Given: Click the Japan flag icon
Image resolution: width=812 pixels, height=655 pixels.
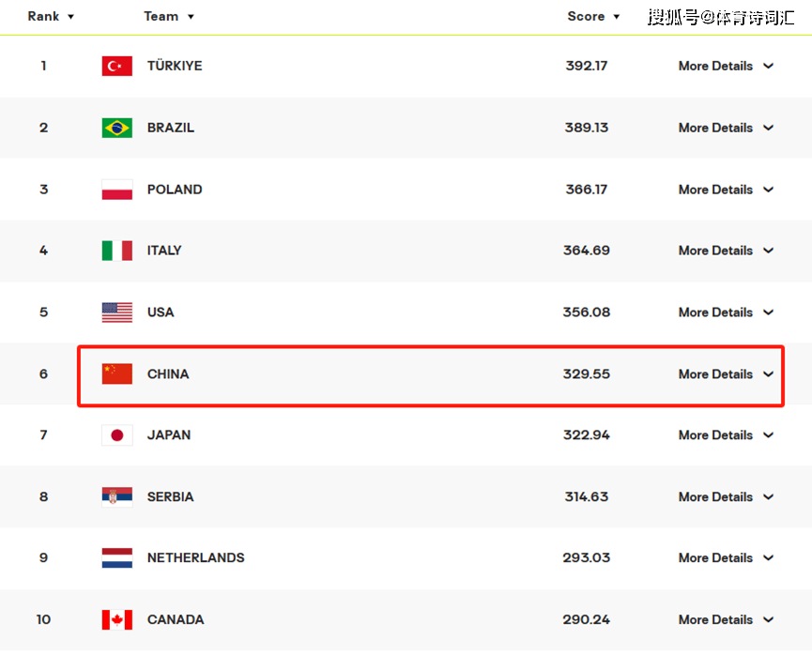Looking at the screenshot, I should pyautogui.click(x=117, y=434).
